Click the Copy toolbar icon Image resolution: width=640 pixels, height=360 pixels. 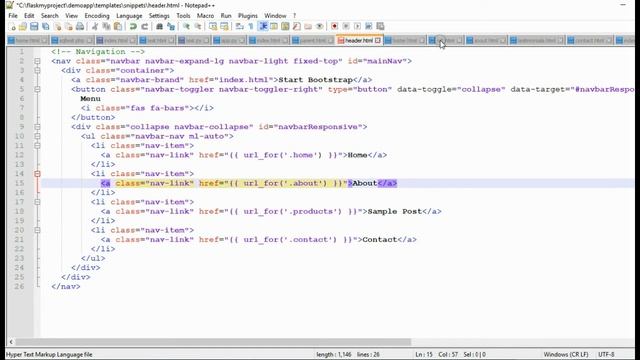(106, 27)
